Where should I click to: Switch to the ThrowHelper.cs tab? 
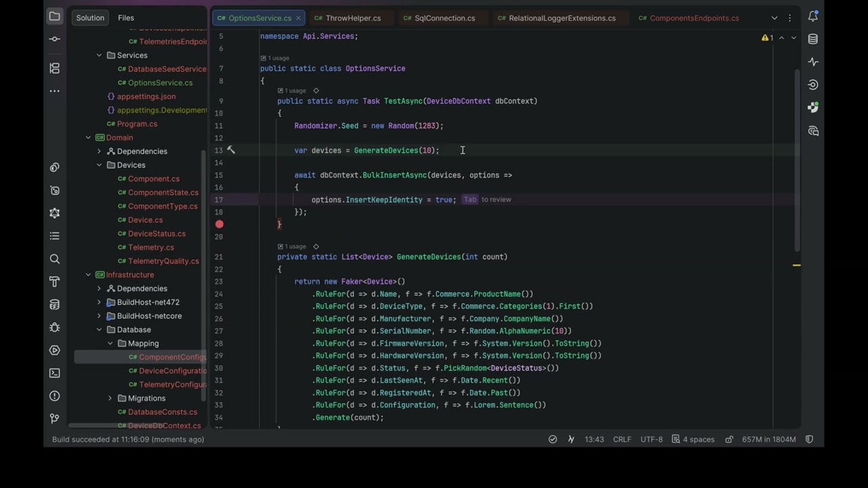347,18
